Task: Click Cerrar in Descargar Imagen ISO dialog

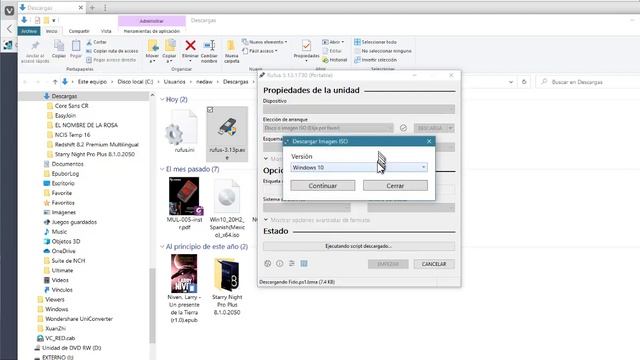Action: pos(395,186)
